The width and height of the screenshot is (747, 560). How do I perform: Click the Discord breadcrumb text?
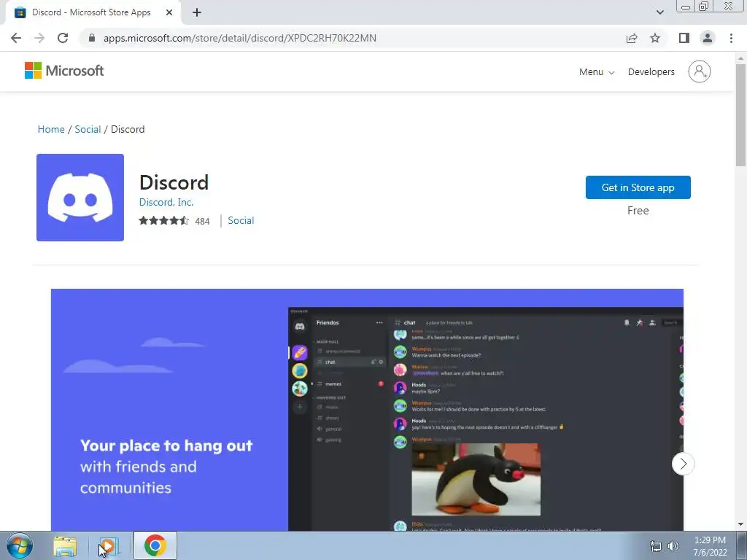128,129
